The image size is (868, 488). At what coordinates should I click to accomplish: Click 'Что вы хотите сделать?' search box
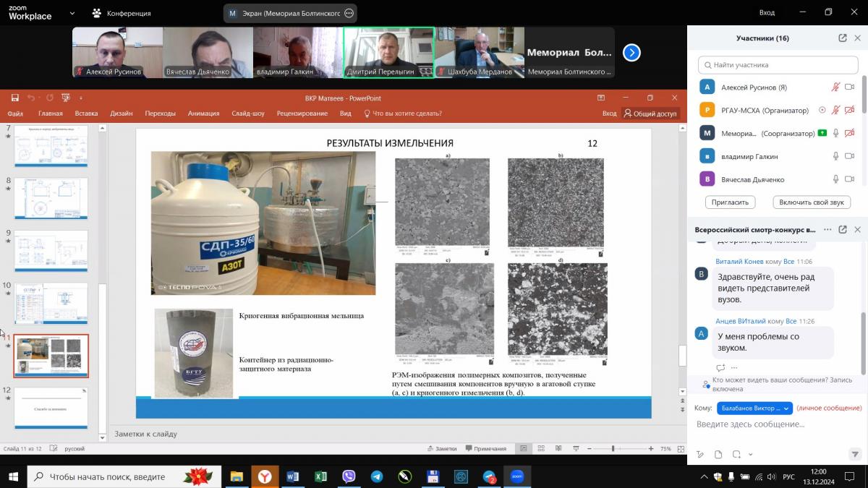coord(403,114)
